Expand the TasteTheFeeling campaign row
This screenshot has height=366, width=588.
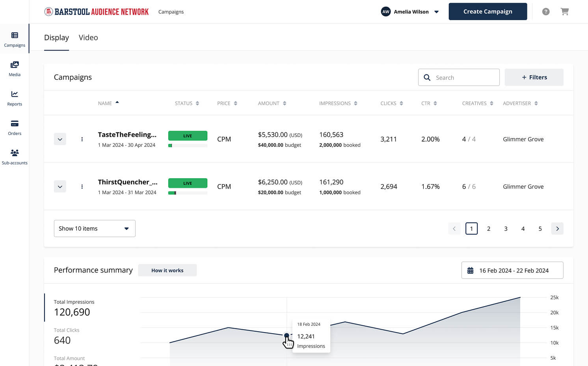60,139
